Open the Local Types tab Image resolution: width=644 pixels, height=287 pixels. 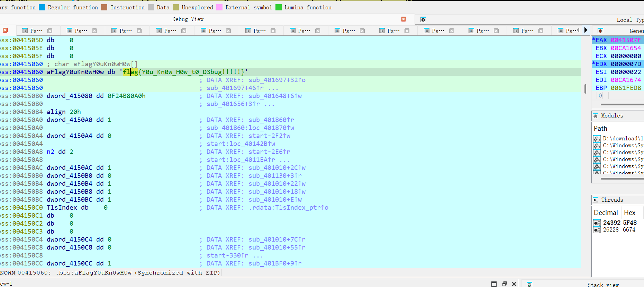[x=630, y=20]
